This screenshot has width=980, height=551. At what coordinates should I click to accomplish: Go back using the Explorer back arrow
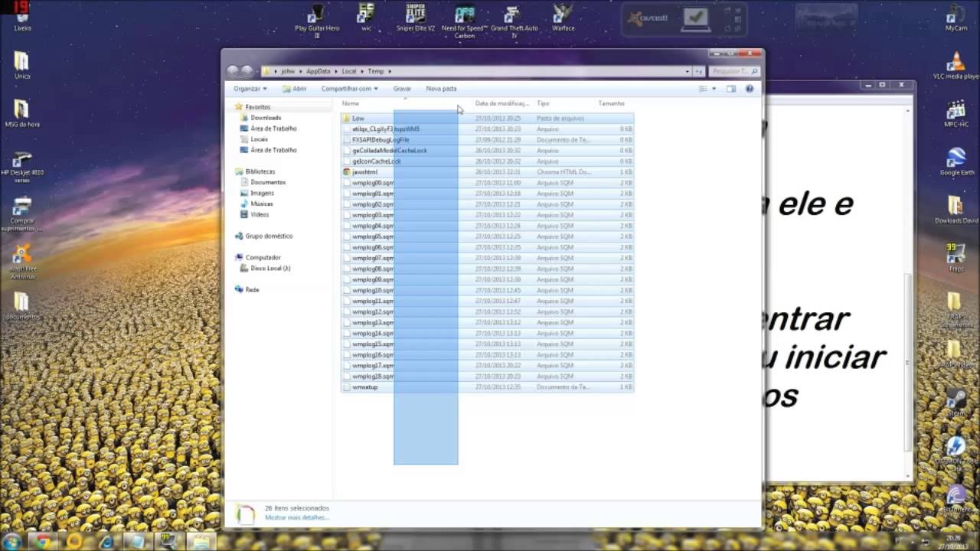click(x=233, y=71)
